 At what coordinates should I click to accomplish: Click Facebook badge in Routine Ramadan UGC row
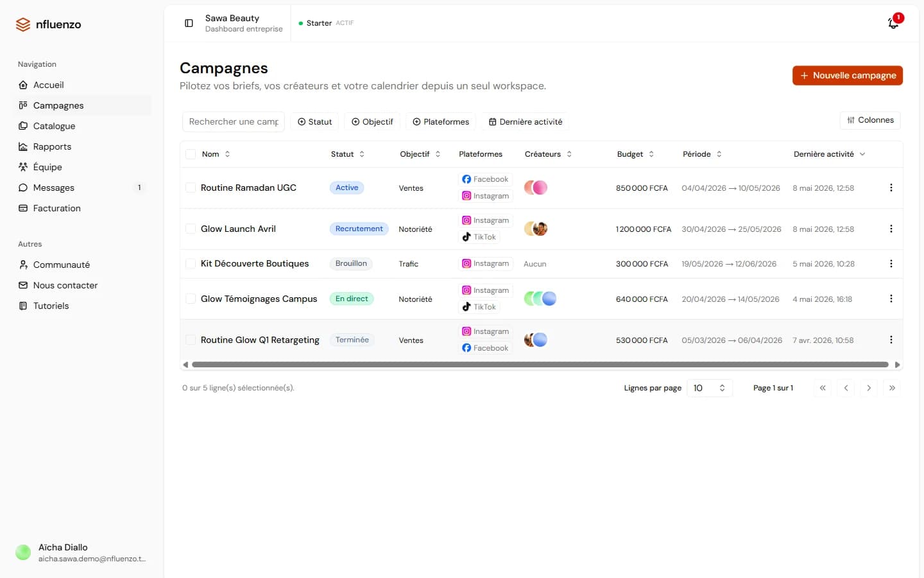(485, 179)
